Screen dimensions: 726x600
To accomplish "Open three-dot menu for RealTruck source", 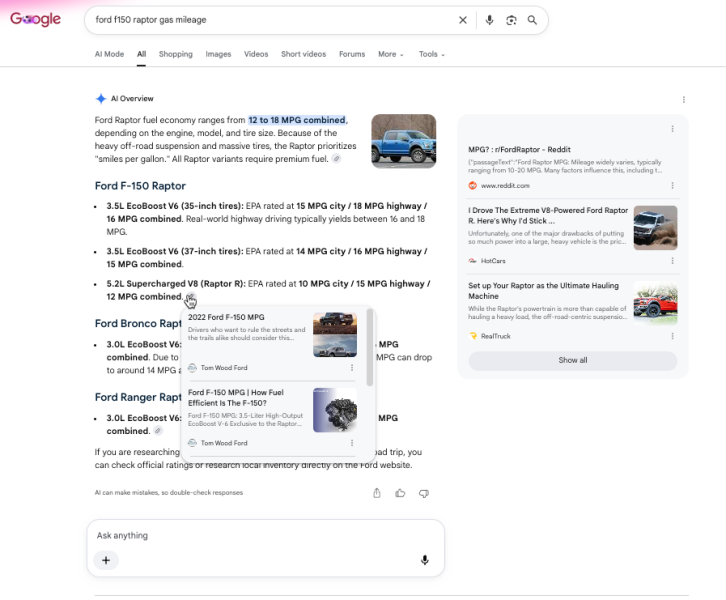I will 672,336.
